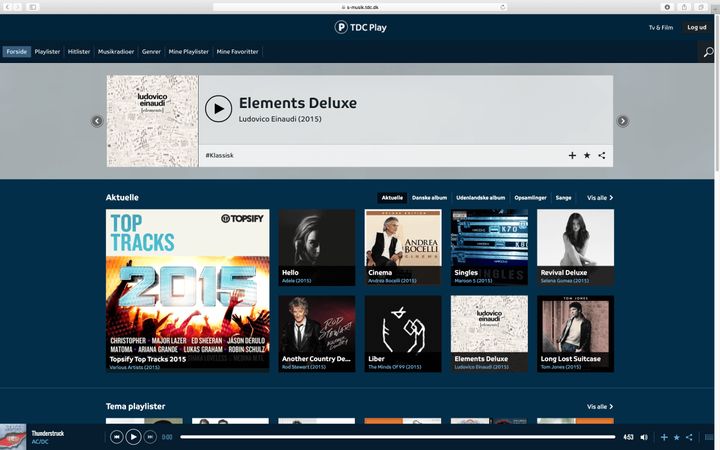The width and height of the screenshot is (720, 450).
Task: Click the Log ud button
Action: (697, 28)
